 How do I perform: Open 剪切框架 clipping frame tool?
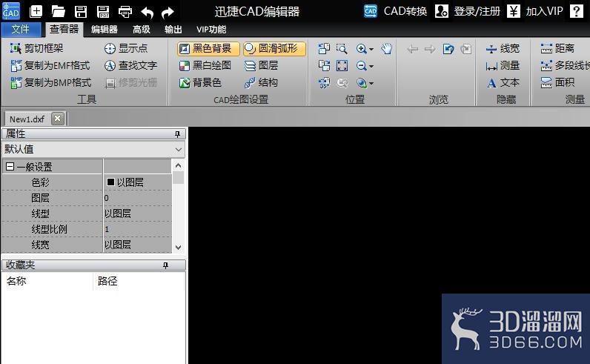[x=36, y=48]
